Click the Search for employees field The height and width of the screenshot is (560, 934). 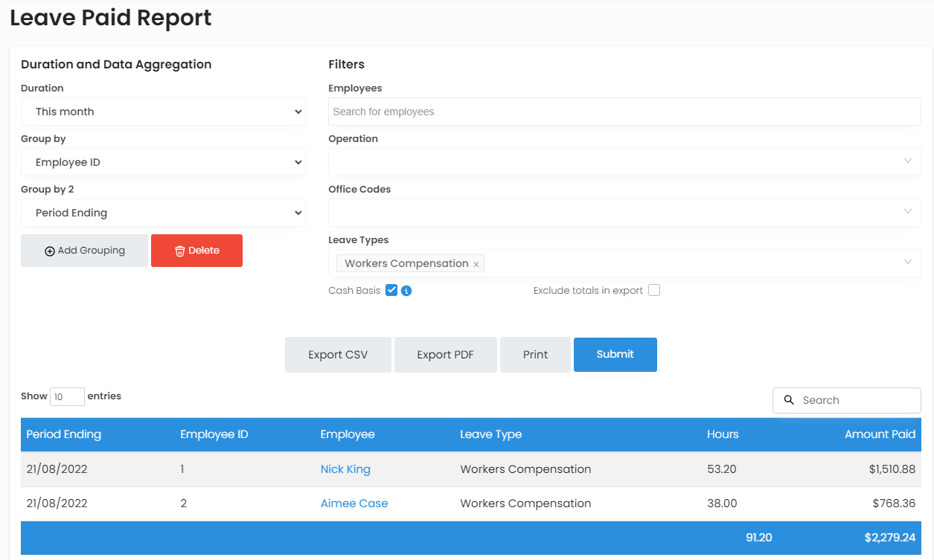[x=624, y=112]
